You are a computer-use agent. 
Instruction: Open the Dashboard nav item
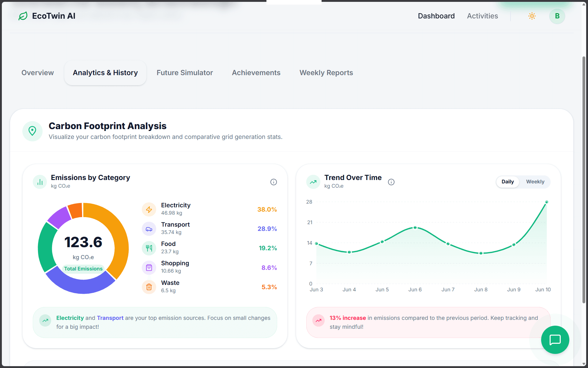pos(436,16)
